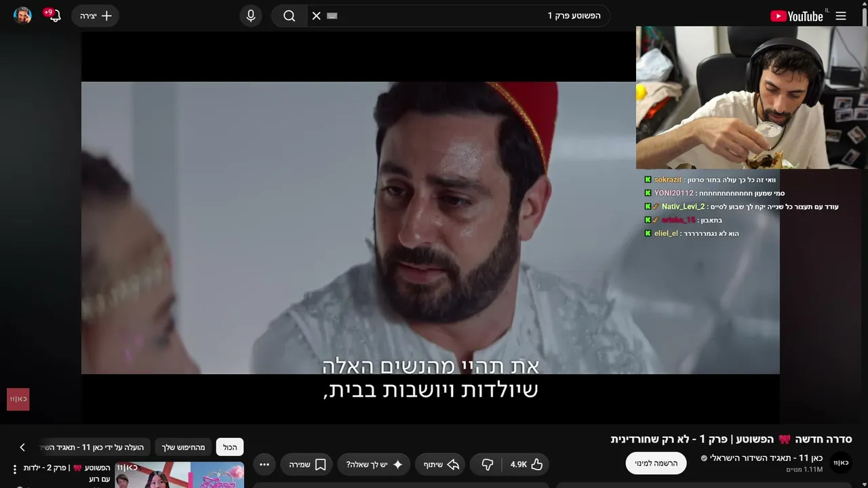This screenshot has height=488, width=868.
Task: Click the 1.11M subscriber count text
Action: [804, 469]
